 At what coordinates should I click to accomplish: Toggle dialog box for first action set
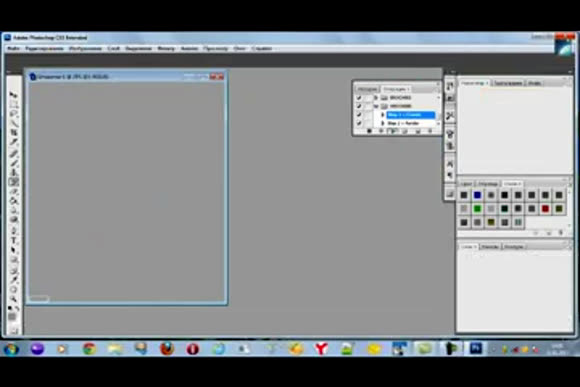368,98
